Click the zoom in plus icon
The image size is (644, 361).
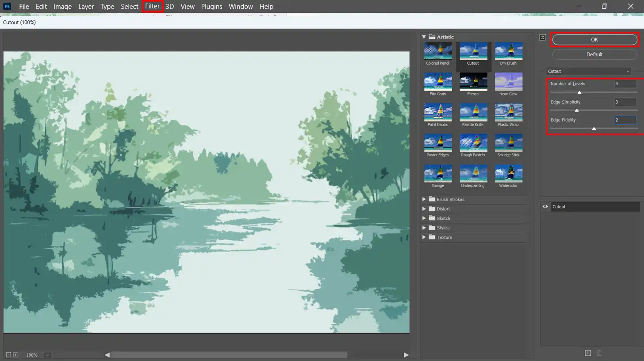[15, 355]
